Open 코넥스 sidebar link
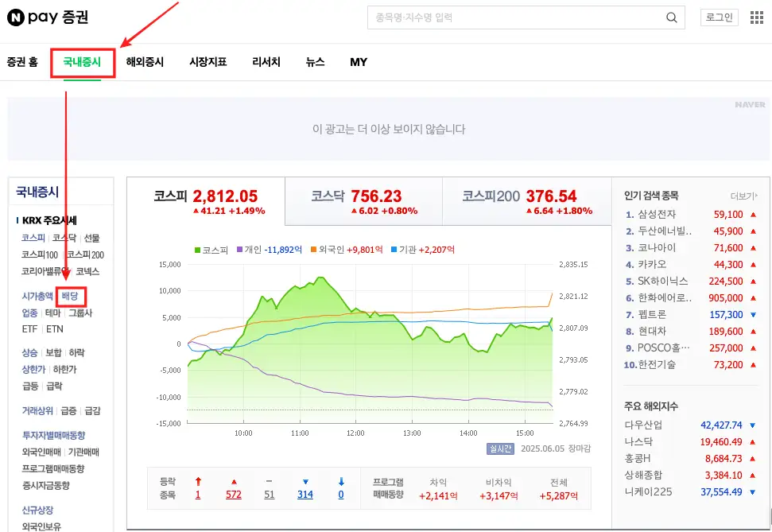The image size is (772, 532). [x=87, y=271]
